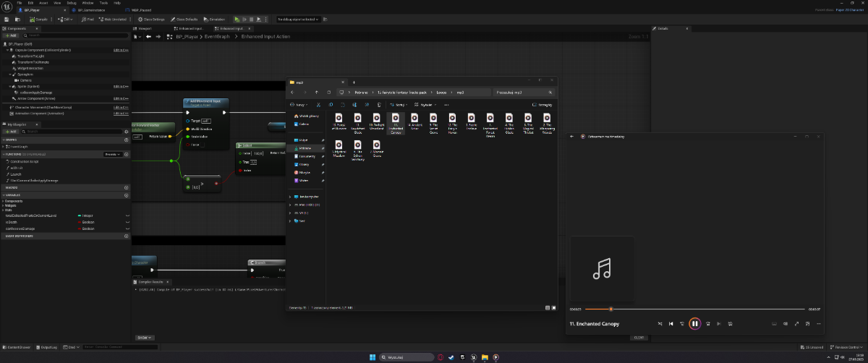This screenshot has height=363, width=868.
Task: Skip to the previous track in media player
Action: [x=671, y=323]
